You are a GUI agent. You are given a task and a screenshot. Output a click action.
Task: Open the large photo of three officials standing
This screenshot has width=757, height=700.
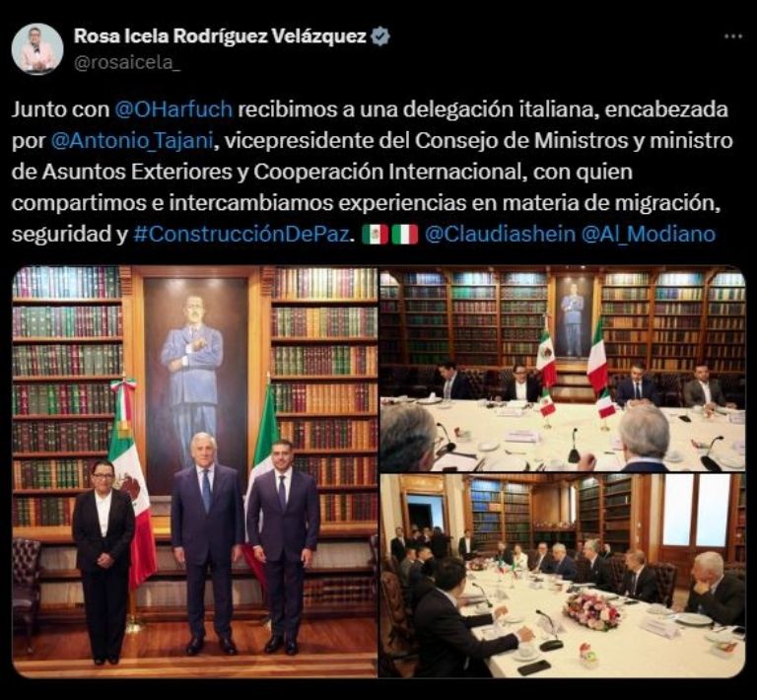click(x=194, y=471)
